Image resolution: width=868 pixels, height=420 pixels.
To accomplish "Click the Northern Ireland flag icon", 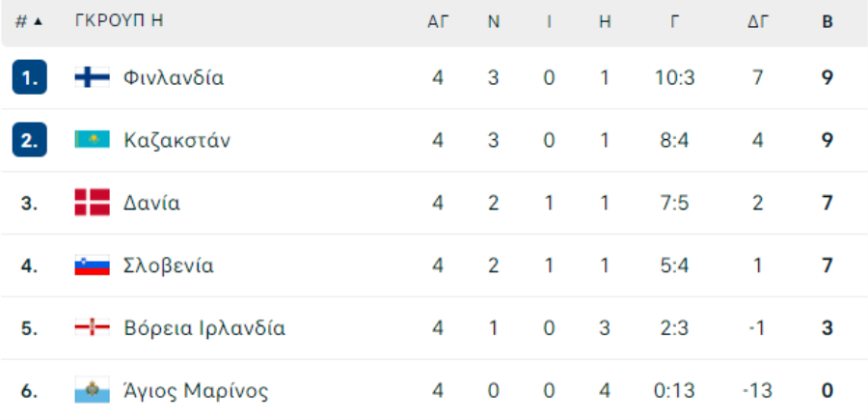I will coord(92,327).
